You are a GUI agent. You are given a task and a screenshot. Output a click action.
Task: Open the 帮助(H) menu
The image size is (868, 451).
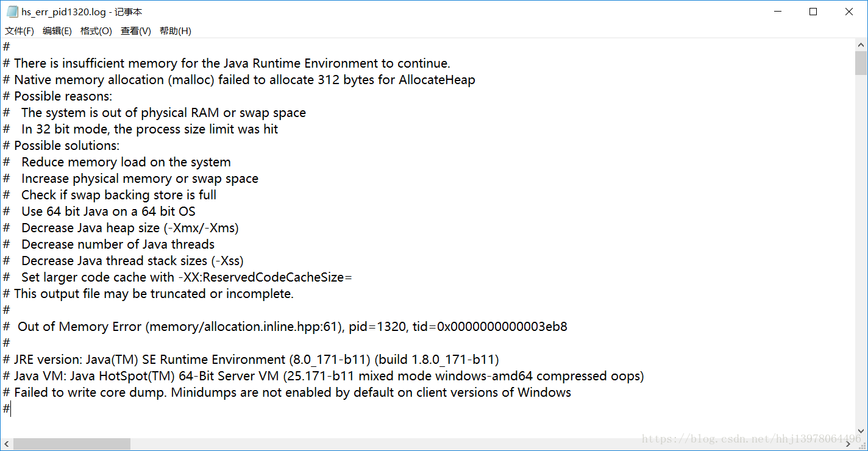click(175, 30)
